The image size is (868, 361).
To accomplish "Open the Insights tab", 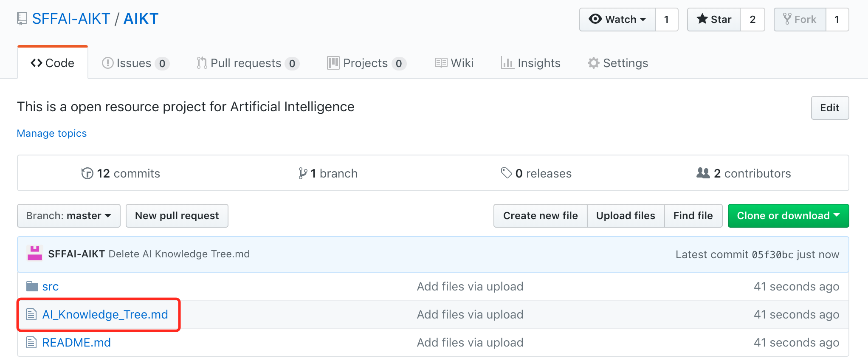I will (x=531, y=63).
